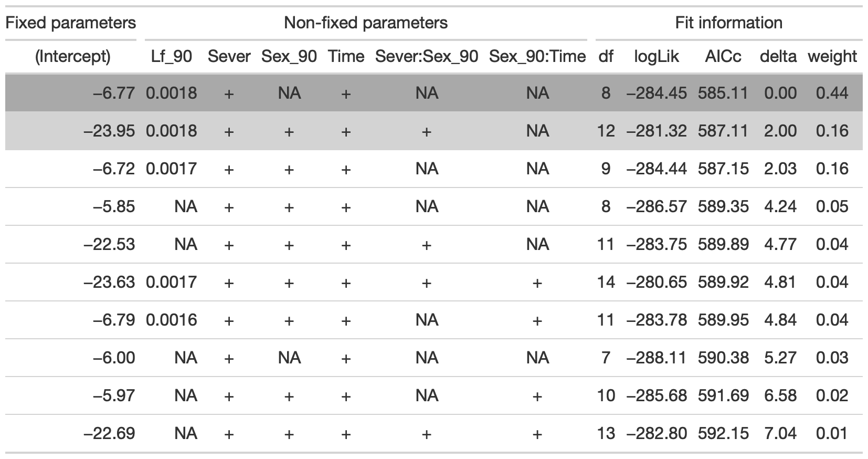Select the AICc value 585.11
Image resolution: width=868 pixels, height=459 pixels.
coord(723,93)
